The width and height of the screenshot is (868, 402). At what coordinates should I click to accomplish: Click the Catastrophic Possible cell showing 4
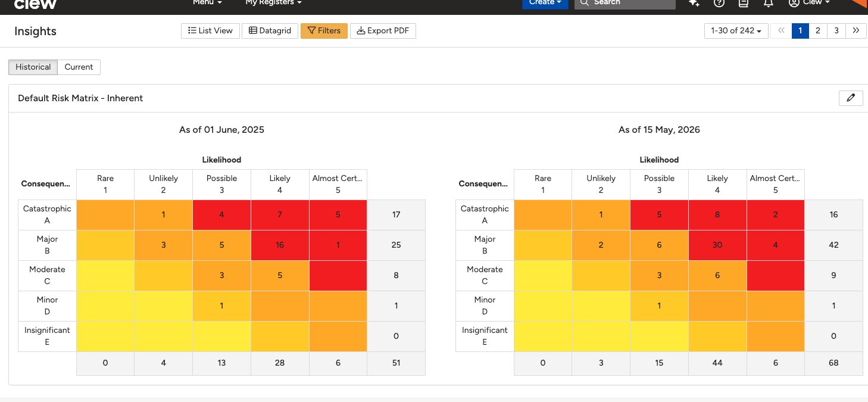click(x=221, y=214)
